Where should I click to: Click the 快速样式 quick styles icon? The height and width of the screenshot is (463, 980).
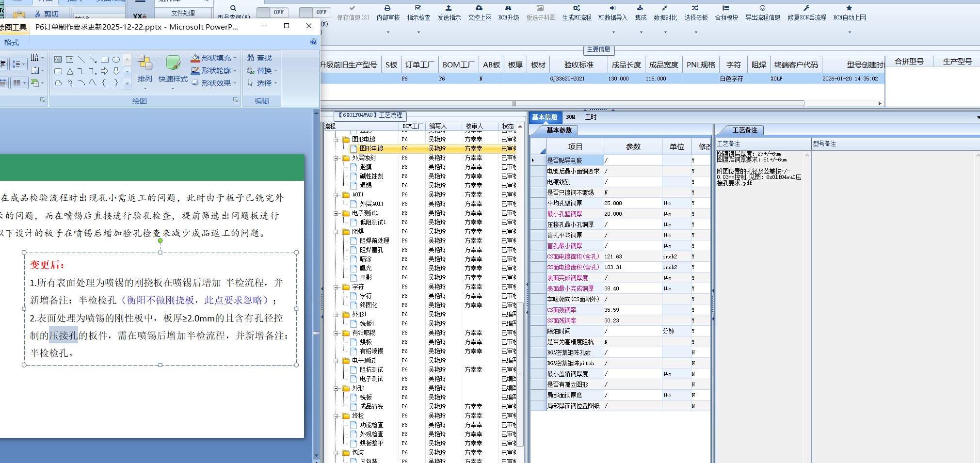(x=173, y=63)
